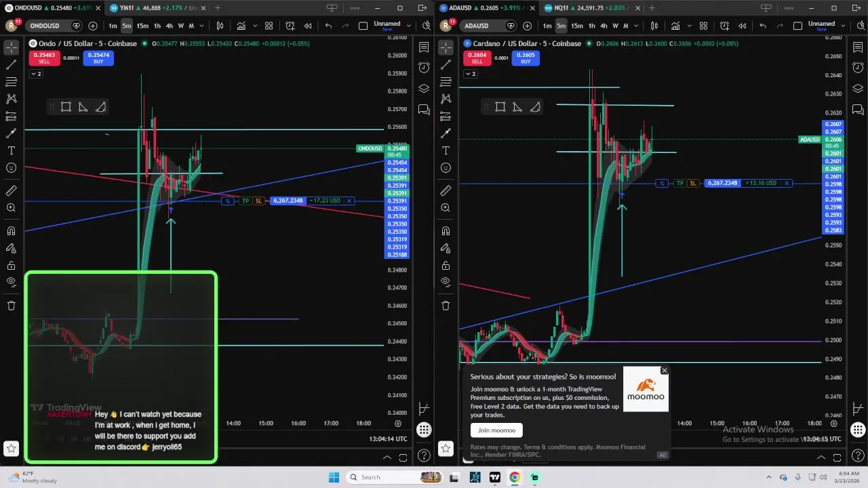The image size is (868, 488).
Task: Click the Join moomoo button
Action: tap(496, 430)
